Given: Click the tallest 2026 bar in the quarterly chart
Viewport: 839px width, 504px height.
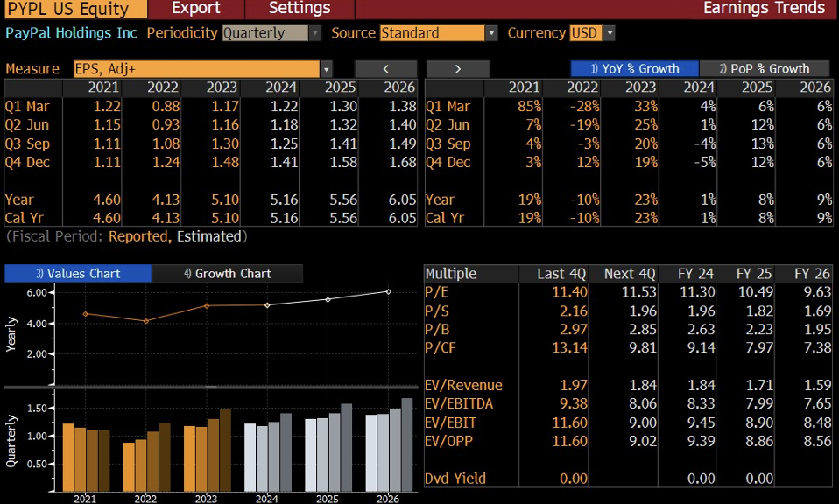Looking at the screenshot, I should (407, 444).
